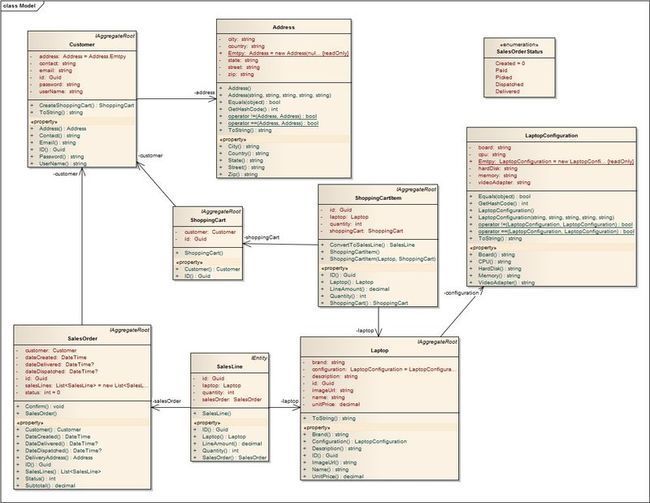Click 'customer: Customer' attribute in ShoppingCart

pyautogui.click(x=210, y=232)
